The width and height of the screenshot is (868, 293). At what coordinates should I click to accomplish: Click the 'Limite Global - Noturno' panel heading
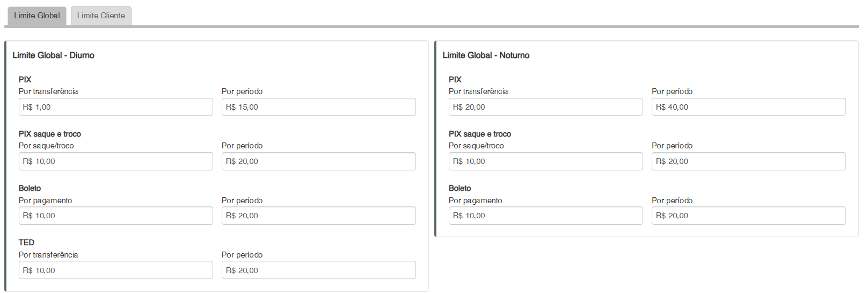486,55
